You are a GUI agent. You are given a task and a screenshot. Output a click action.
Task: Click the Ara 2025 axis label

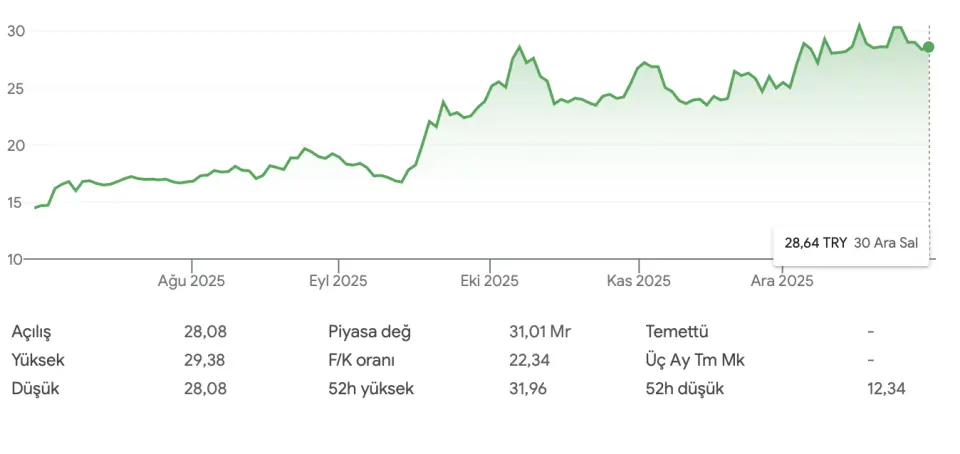(x=783, y=281)
